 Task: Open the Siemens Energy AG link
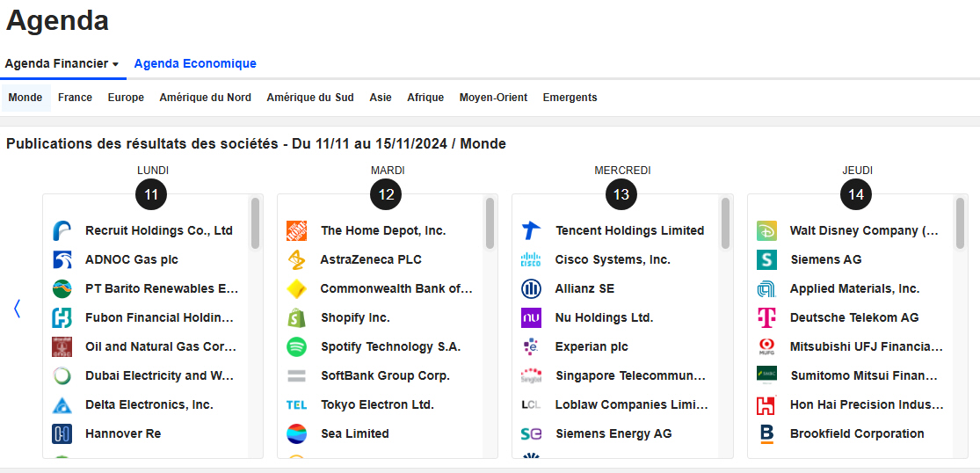(x=613, y=434)
